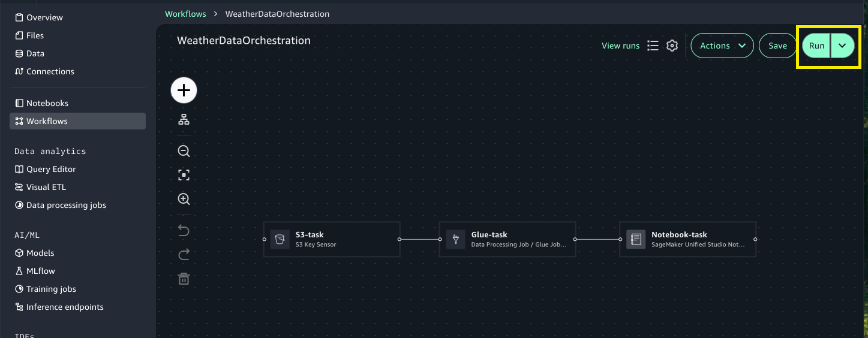Screen dimensions: 868x338
Task: Redo the last canvas change
Action: pyautogui.click(x=184, y=255)
